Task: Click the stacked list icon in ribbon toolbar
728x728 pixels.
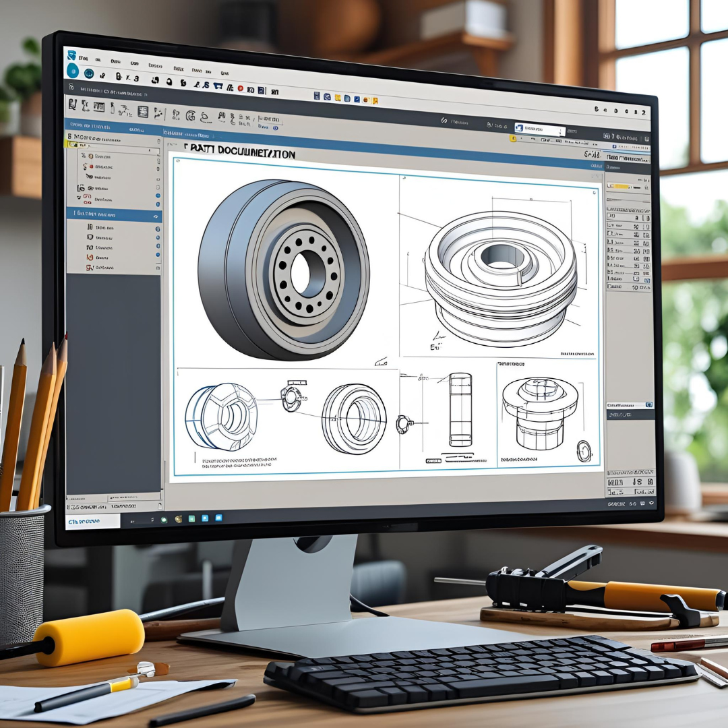Action: tap(142, 112)
